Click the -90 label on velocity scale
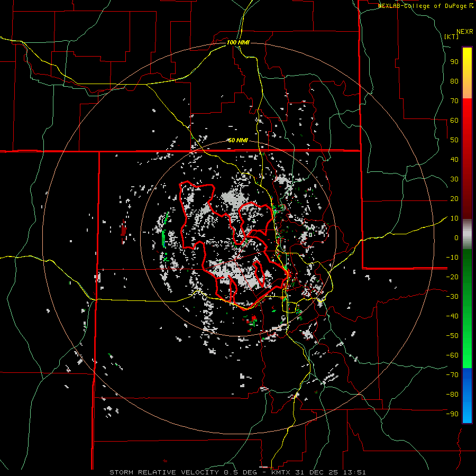 point(452,414)
